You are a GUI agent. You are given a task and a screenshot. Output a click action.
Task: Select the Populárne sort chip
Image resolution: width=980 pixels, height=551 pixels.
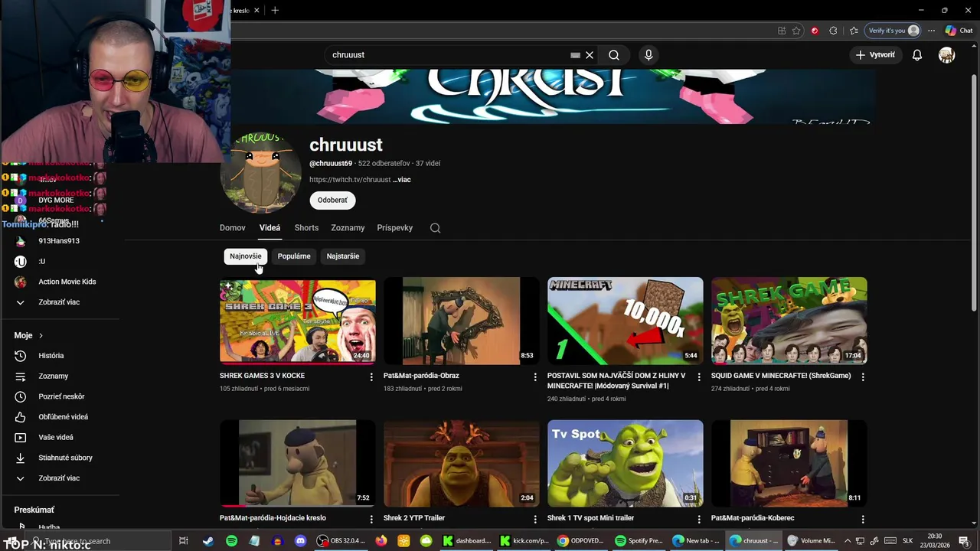pyautogui.click(x=294, y=256)
